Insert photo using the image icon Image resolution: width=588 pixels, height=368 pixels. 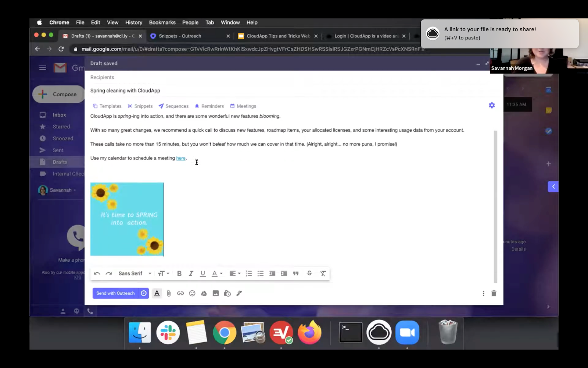coord(216,293)
